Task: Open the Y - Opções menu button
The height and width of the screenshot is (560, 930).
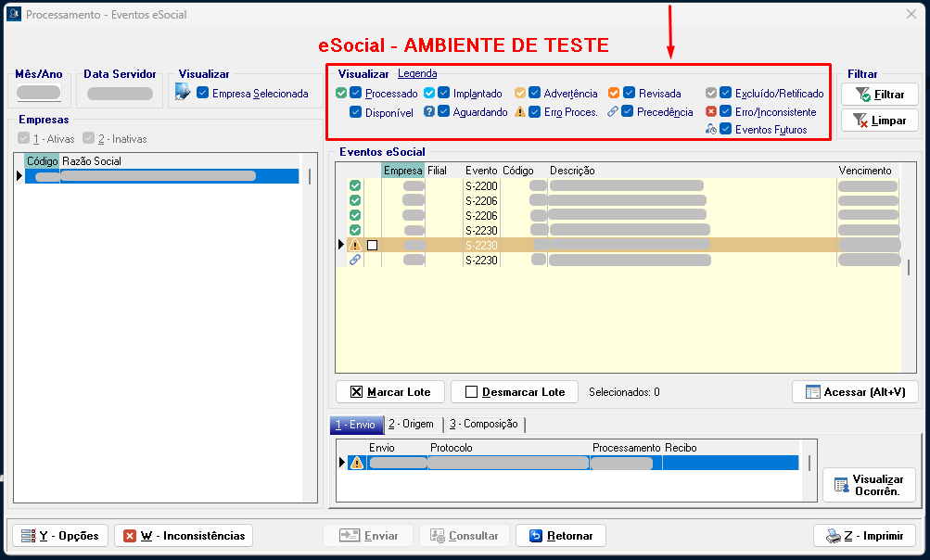Action: [59, 536]
